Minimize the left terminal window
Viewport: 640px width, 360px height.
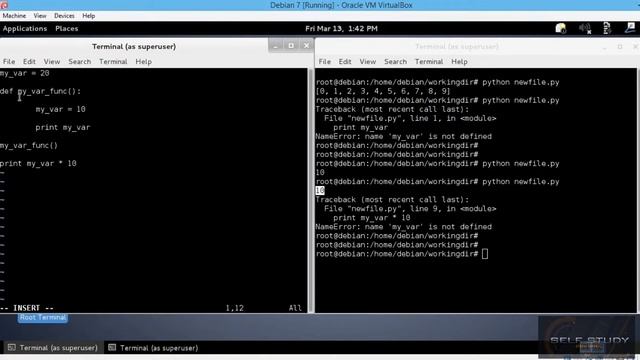(x=276, y=46)
